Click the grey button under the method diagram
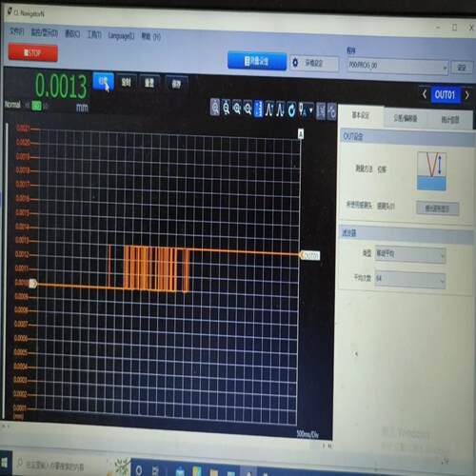 (x=437, y=208)
